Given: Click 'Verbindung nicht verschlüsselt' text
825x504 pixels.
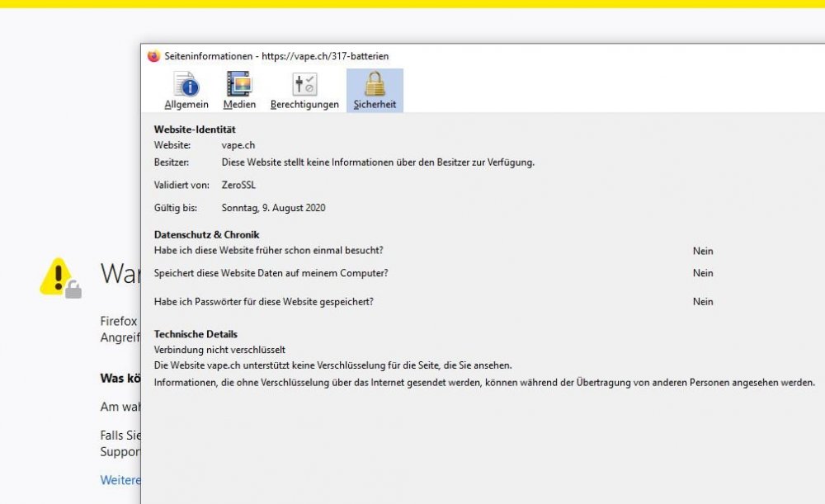Looking at the screenshot, I should pos(219,350).
